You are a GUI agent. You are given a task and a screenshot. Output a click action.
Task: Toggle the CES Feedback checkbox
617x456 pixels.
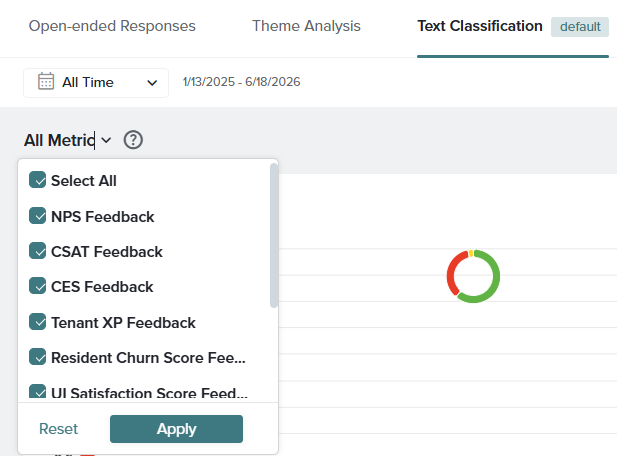coord(37,286)
